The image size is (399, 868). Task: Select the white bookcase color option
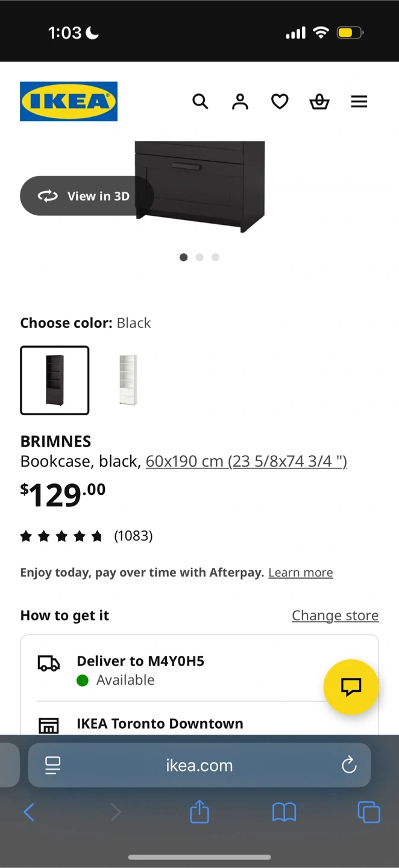tap(128, 380)
